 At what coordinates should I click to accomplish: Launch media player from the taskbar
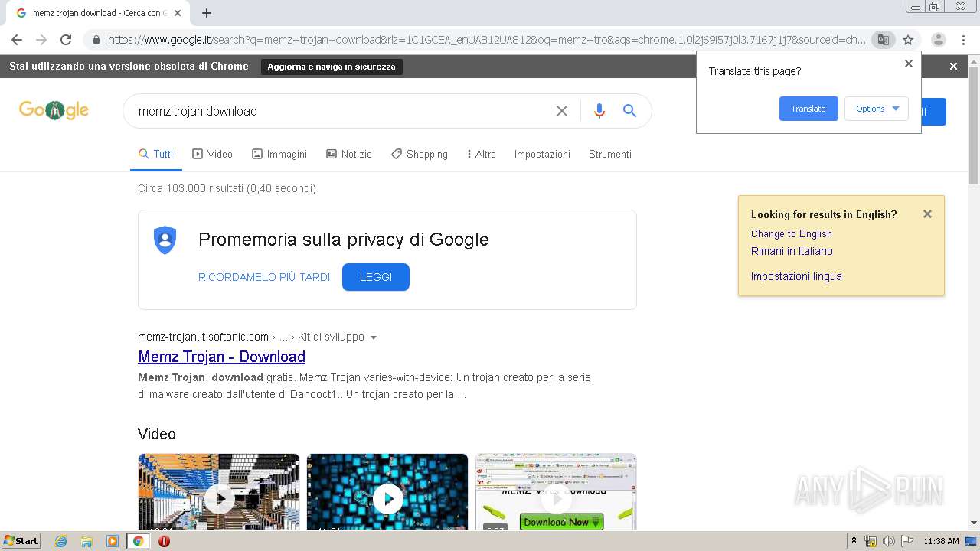pyautogui.click(x=113, y=541)
